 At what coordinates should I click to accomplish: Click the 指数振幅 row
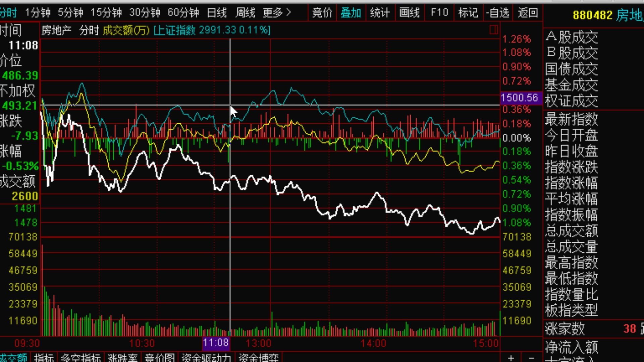pos(572,215)
